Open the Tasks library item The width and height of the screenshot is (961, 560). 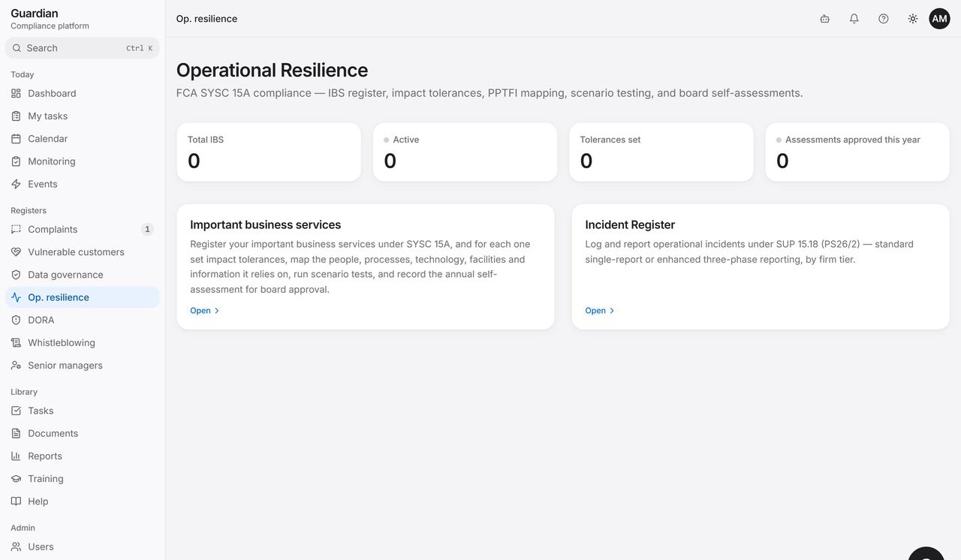coord(83,411)
